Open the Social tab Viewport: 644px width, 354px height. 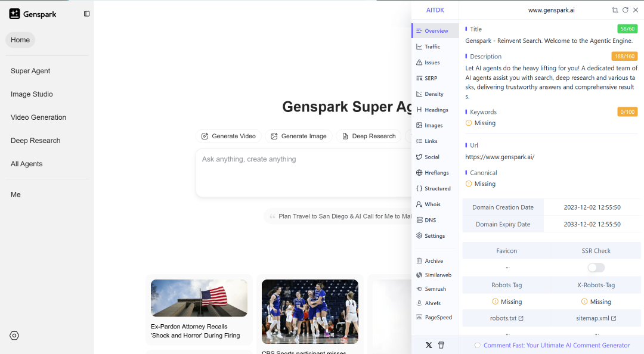point(435,157)
